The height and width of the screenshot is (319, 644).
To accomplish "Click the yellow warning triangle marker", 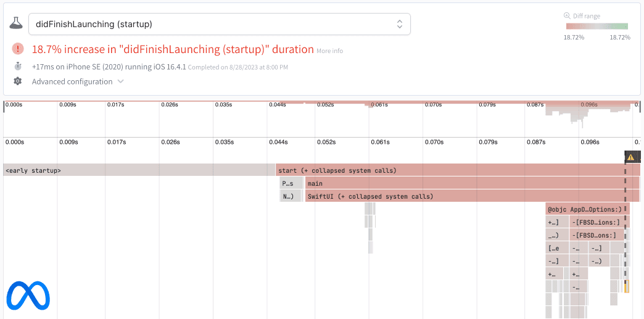I will 630,157.
